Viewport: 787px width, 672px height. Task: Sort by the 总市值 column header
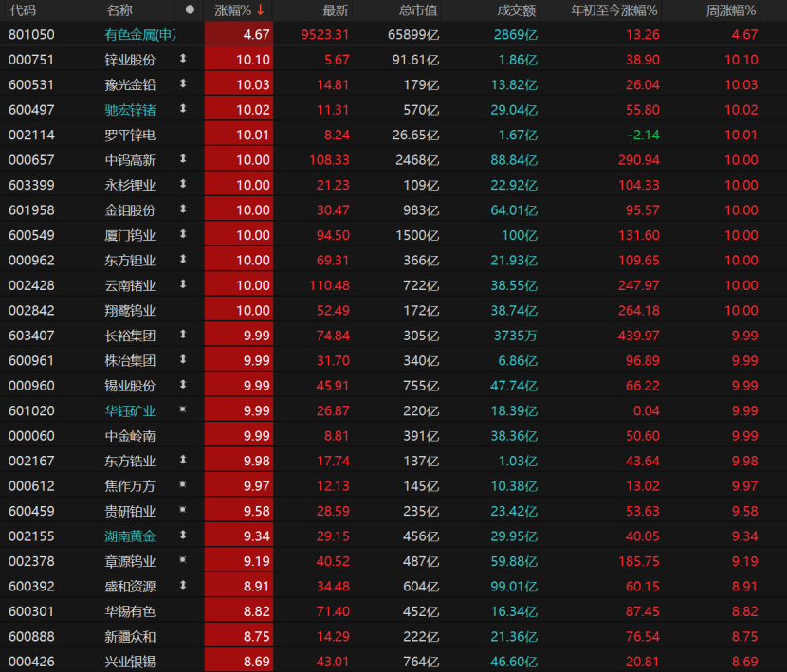click(418, 10)
